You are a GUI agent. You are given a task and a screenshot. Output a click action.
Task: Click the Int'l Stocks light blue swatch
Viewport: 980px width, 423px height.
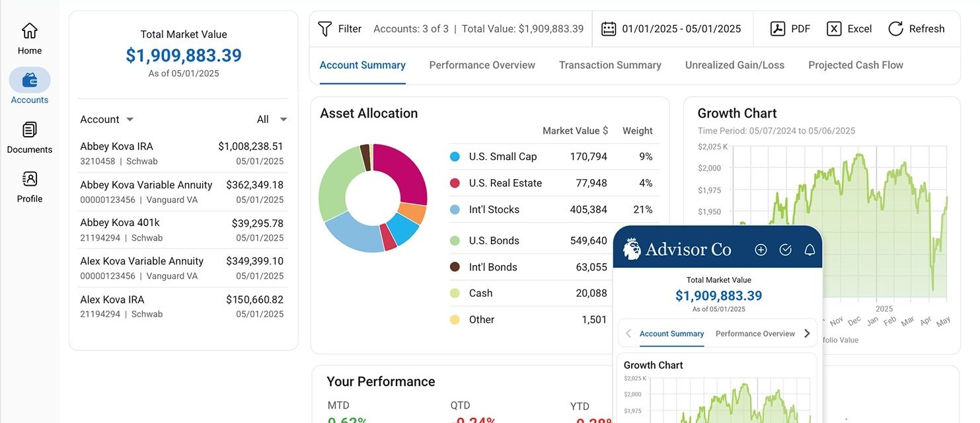[x=455, y=210]
